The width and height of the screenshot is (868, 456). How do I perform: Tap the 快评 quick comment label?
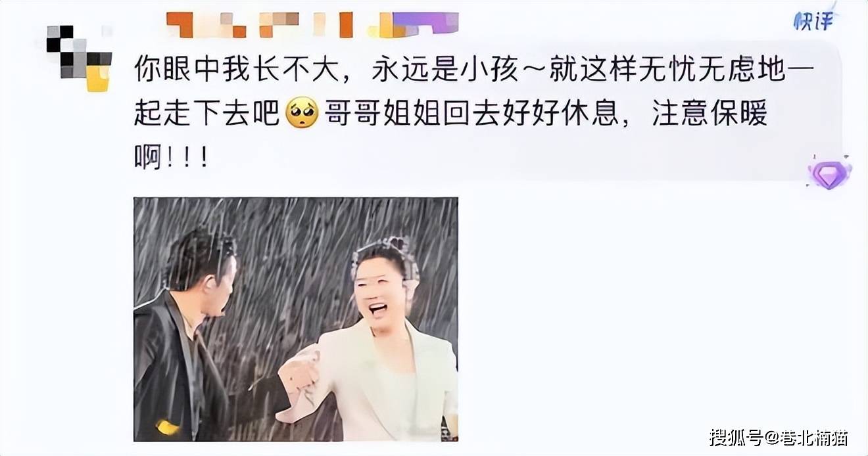[x=813, y=21]
